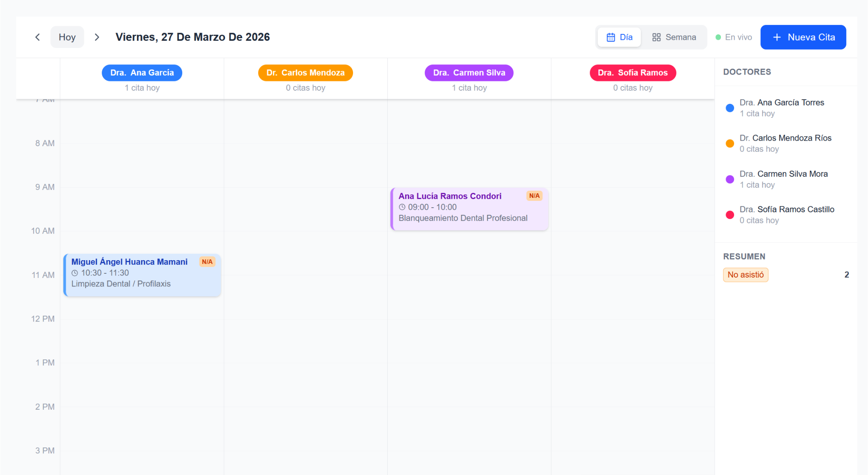Click the No asistió badge in Resumen

[x=746, y=275]
